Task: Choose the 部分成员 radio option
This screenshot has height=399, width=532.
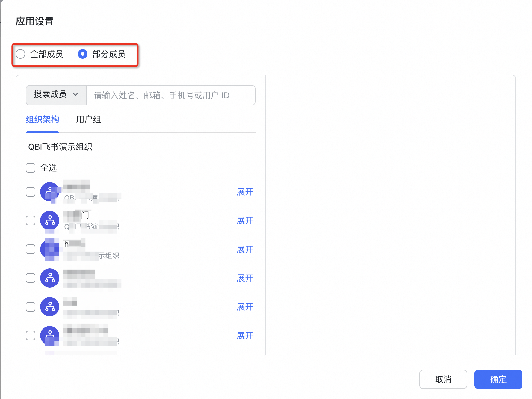Action: tap(83, 54)
